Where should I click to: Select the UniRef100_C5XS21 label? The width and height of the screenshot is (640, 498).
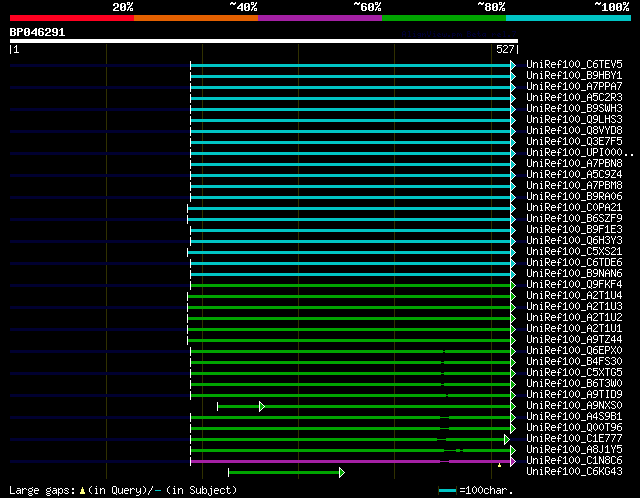click(x=574, y=251)
